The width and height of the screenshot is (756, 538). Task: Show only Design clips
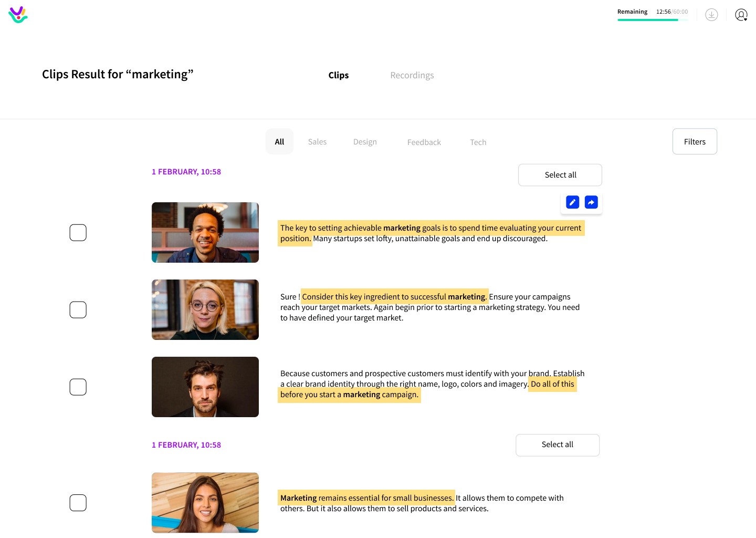pyautogui.click(x=365, y=142)
